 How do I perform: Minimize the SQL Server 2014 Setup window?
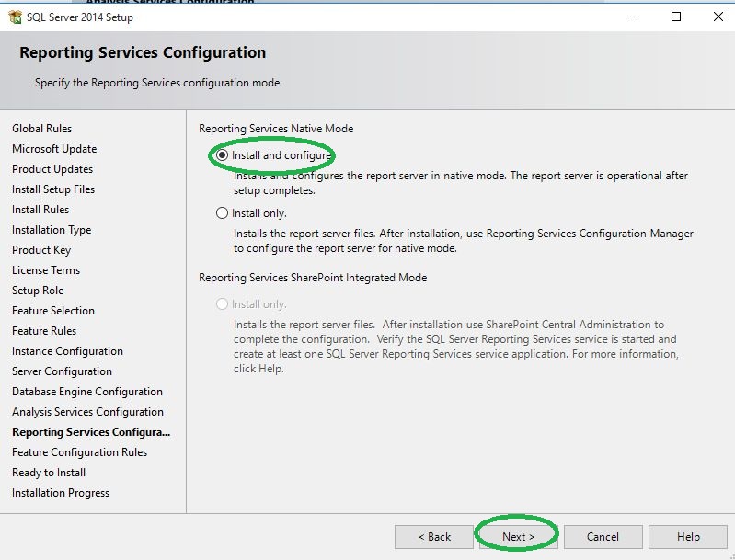click(634, 17)
